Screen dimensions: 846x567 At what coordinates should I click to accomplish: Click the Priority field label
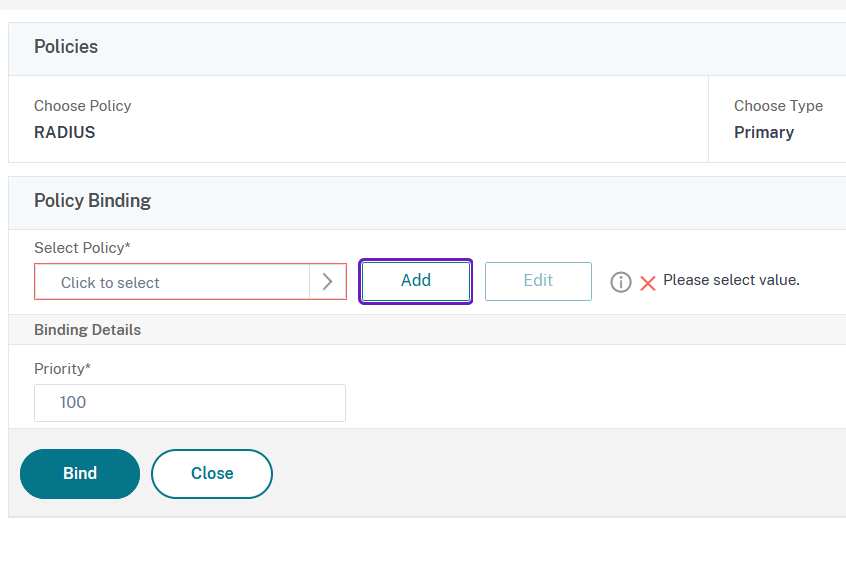pyautogui.click(x=62, y=369)
